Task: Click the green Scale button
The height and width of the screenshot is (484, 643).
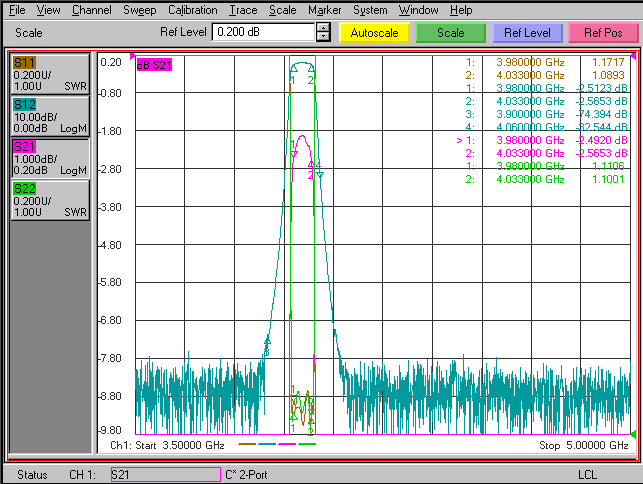Action: coord(451,33)
